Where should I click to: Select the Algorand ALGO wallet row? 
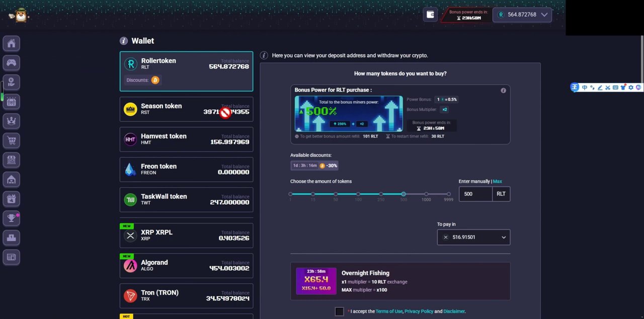coord(186,266)
